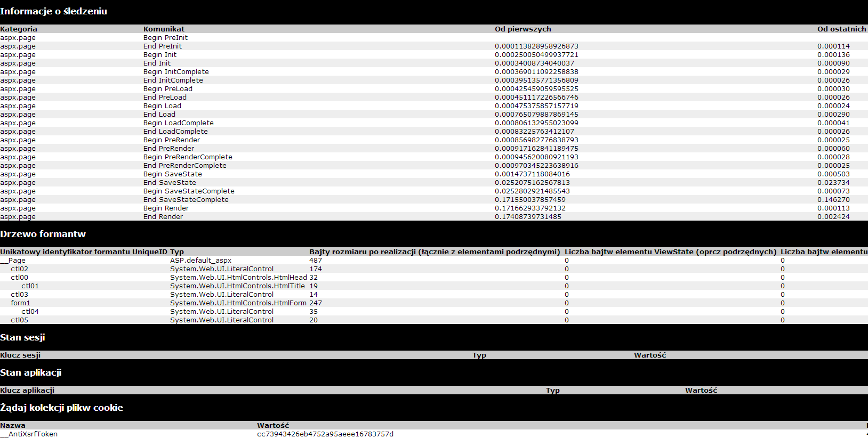Click the last-delta value 0.023734
The width and height of the screenshot is (868, 438).
tap(833, 183)
